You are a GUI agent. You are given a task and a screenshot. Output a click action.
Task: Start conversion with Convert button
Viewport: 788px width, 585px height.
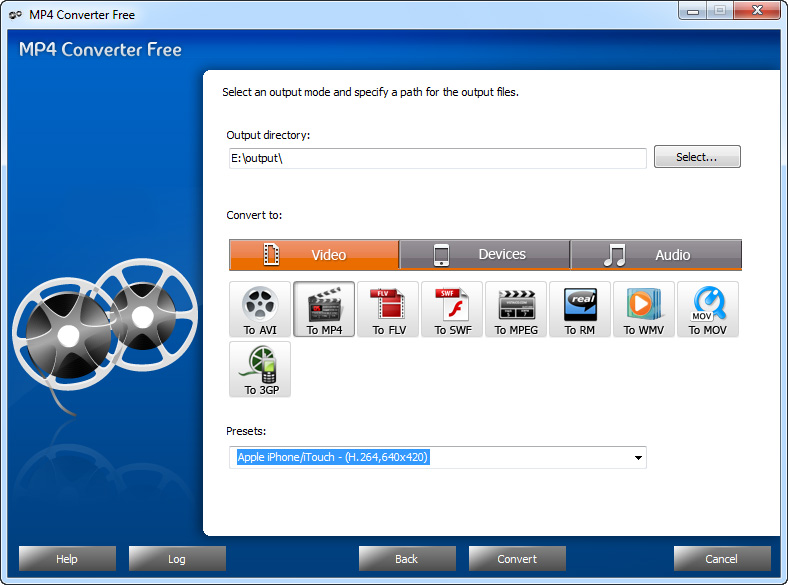[517, 559]
